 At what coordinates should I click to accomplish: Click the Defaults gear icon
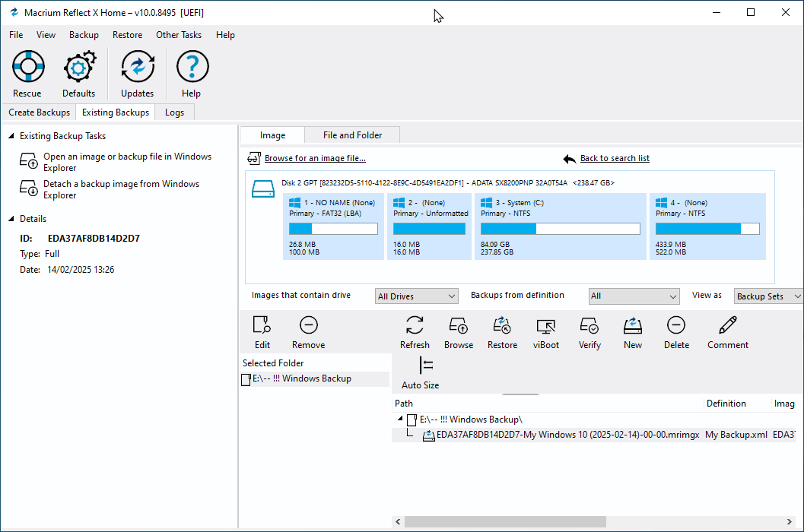point(79,66)
